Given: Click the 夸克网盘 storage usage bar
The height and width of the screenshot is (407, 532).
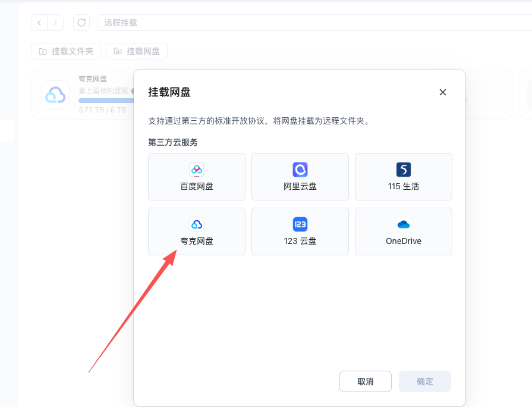Looking at the screenshot, I should (x=105, y=101).
